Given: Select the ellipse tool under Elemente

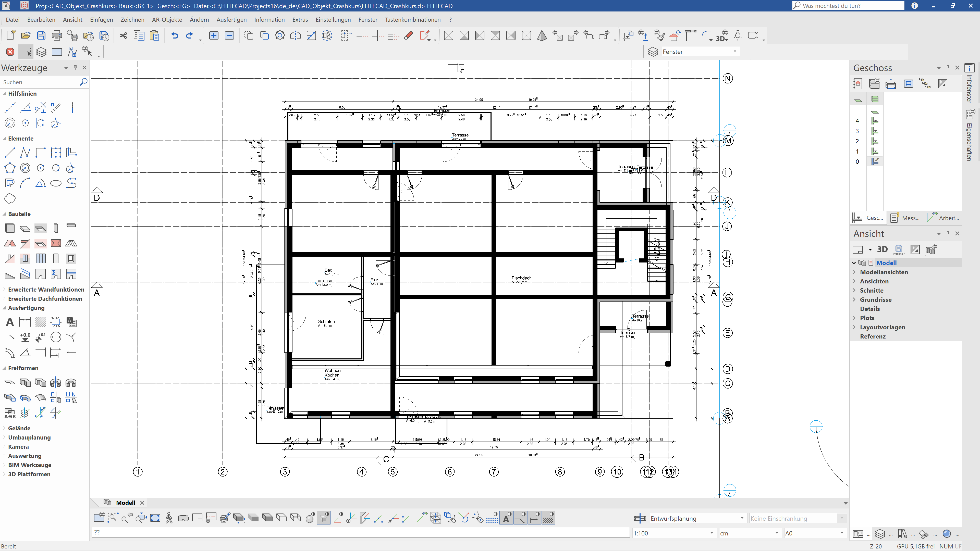Looking at the screenshot, I should tap(56, 183).
